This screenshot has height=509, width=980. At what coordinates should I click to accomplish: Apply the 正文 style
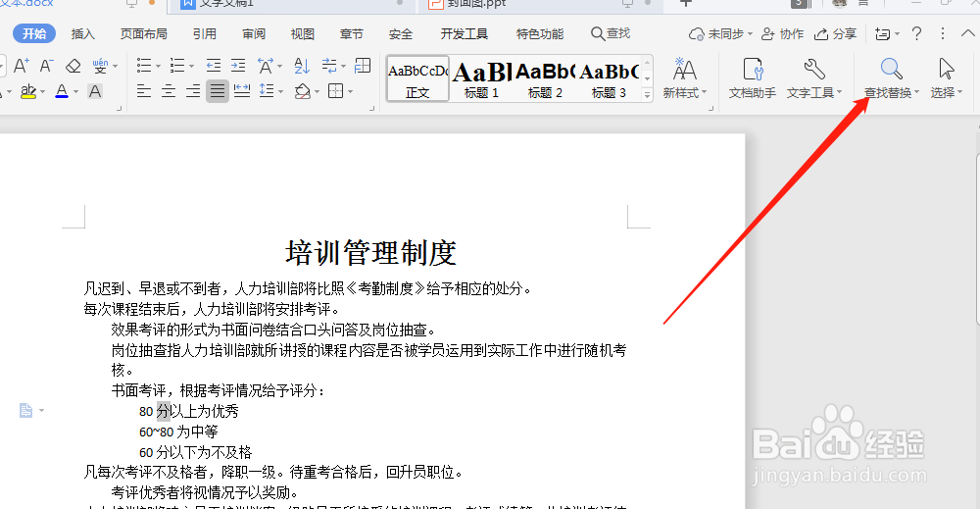tap(417, 78)
